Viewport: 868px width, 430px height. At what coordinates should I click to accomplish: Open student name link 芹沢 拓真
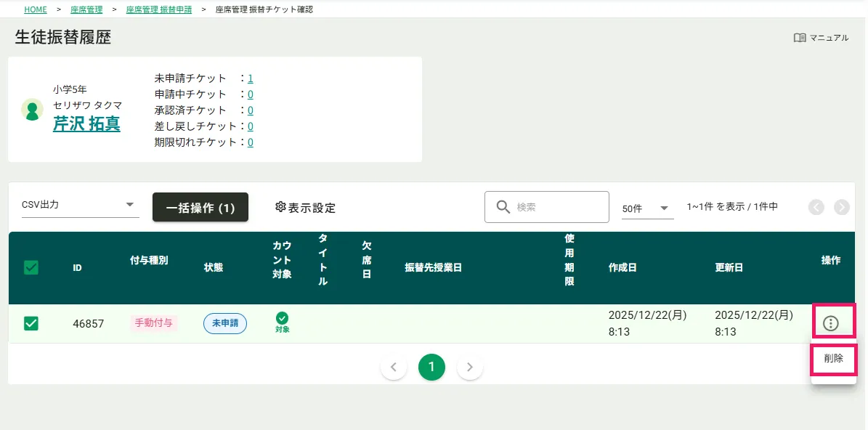(x=86, y=124)
